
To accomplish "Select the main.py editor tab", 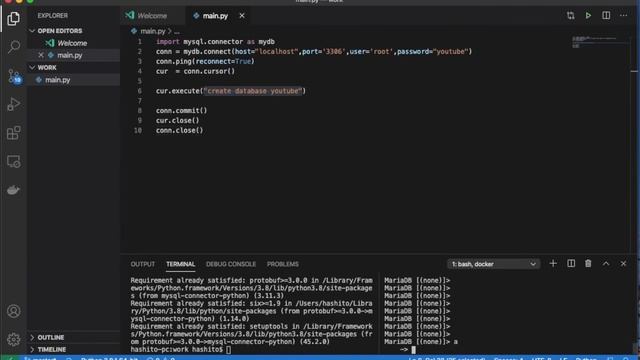I will point(215,16).
